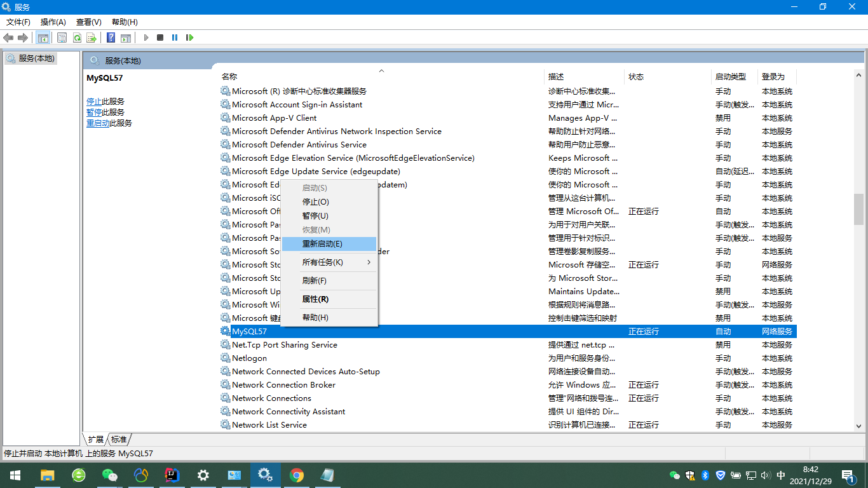868x488 pixels.
Task: Open Google Chrome from the taskbar
Action: (296, 475)
